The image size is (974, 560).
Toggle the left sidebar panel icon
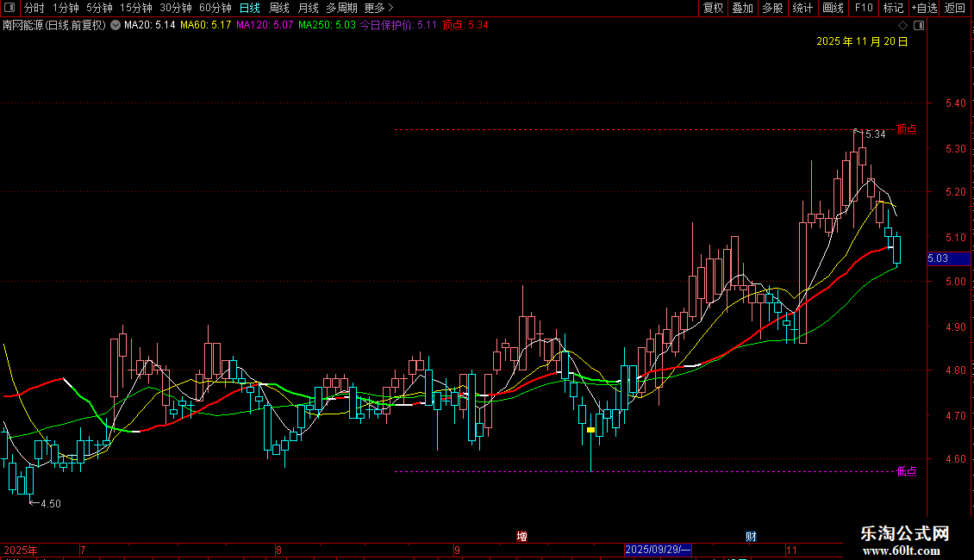coord(9,8)
